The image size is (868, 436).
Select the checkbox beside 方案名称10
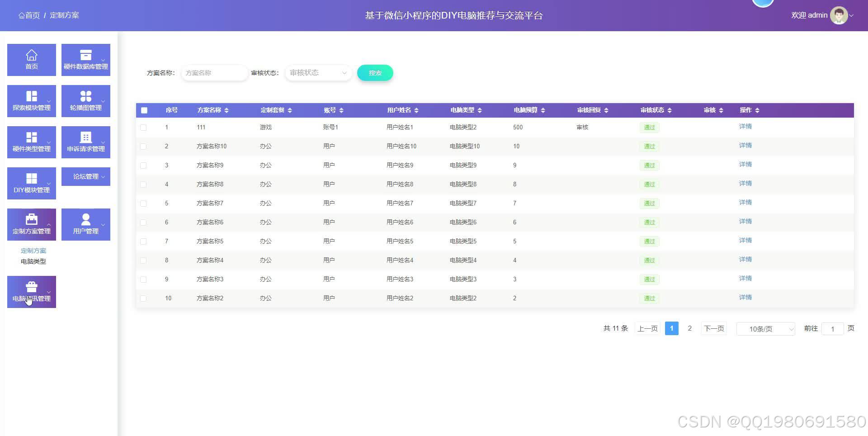pyautogui.click(x=144, y=146)
